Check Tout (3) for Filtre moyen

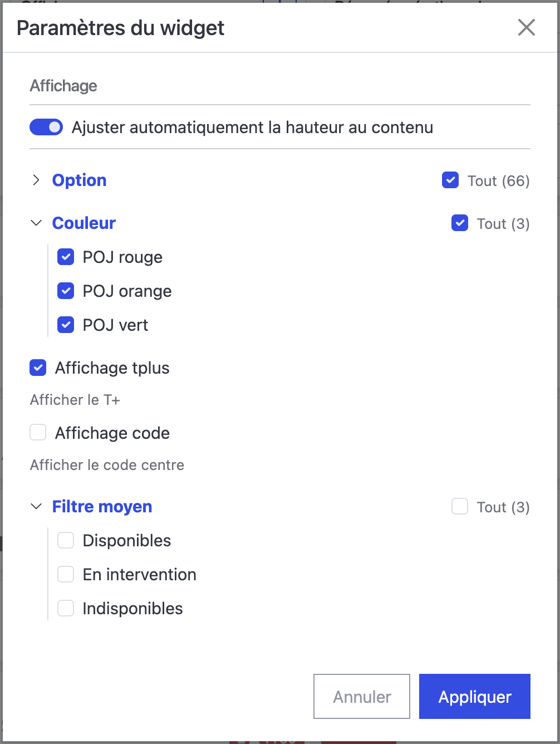coord(460,507)
